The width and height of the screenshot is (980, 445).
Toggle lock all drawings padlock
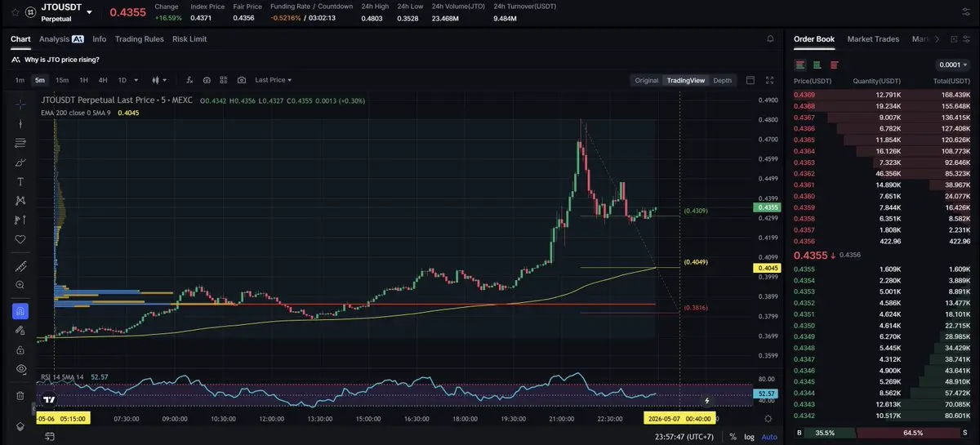20,349
